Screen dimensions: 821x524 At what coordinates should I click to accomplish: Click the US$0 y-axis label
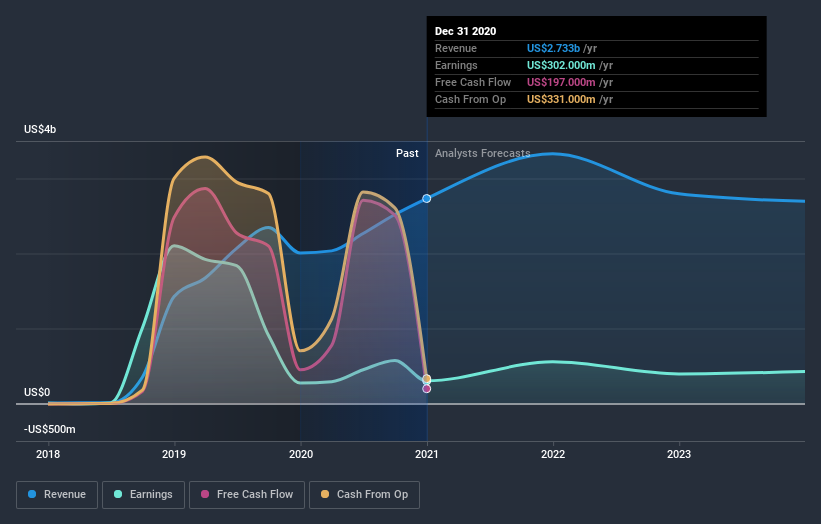pos(37,392)
